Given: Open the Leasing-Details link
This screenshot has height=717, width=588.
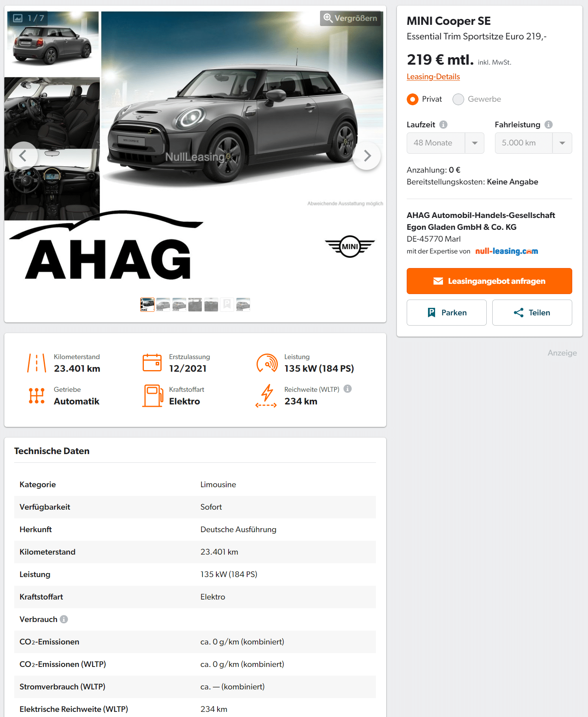Looking at the screenshot, I should [x=433, y=76].
